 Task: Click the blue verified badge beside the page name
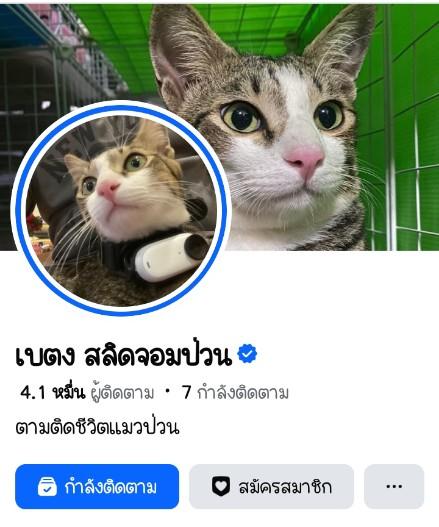tap(247, 354)
